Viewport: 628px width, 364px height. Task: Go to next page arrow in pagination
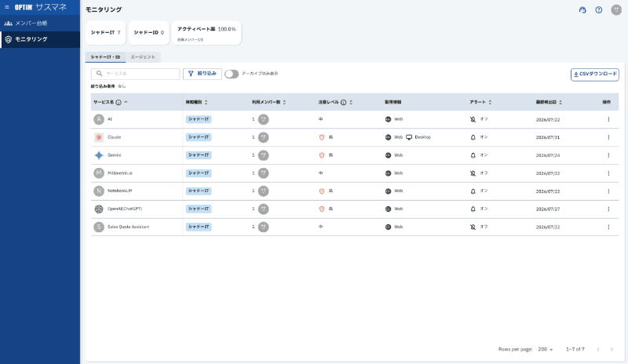coord(612,350)
